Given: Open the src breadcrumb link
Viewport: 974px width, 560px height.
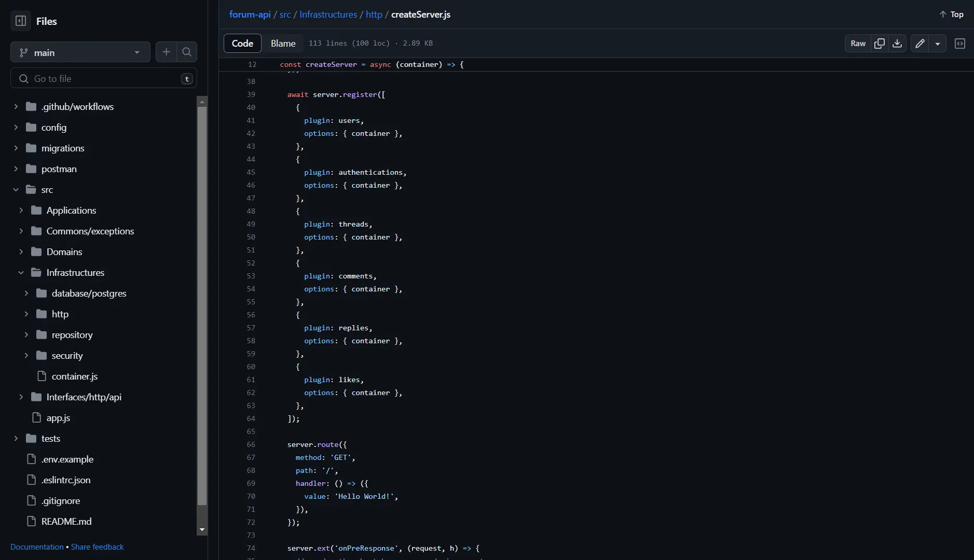Looking at the screenshot, I should pos(285,15).
